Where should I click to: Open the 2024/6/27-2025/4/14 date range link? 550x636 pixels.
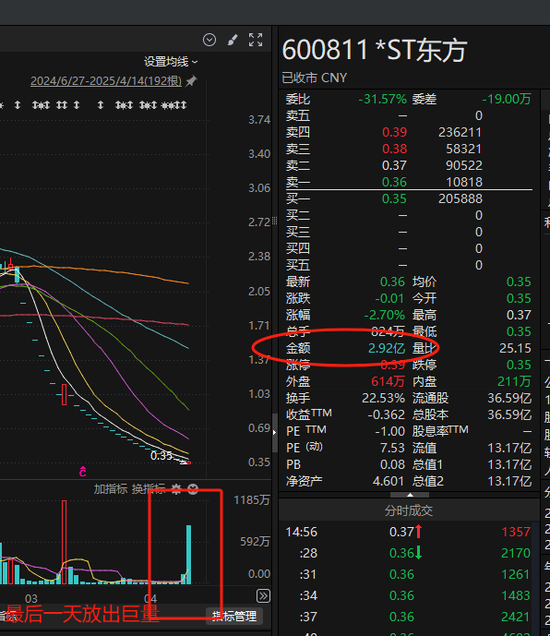106,81
